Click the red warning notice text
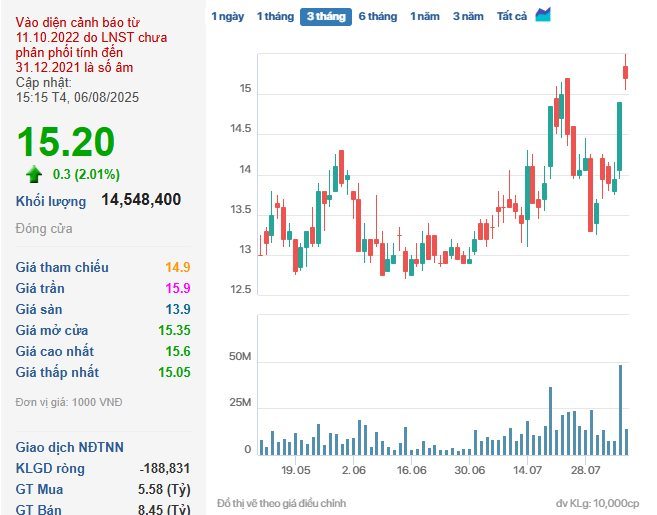The image size is (657, 515). coord(79,44)
